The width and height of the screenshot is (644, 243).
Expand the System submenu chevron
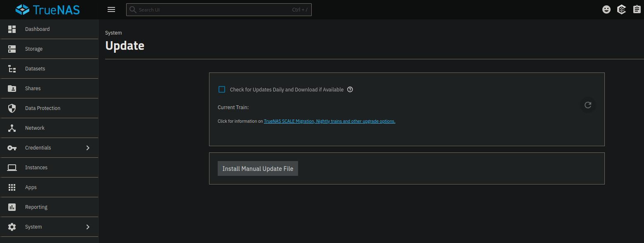click(x=88, y=227)
